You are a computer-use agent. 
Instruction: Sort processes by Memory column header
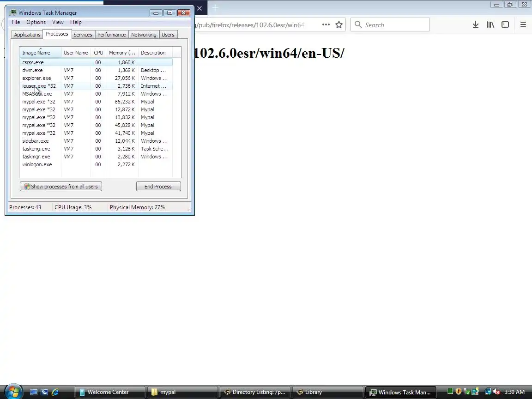[122, 53]
